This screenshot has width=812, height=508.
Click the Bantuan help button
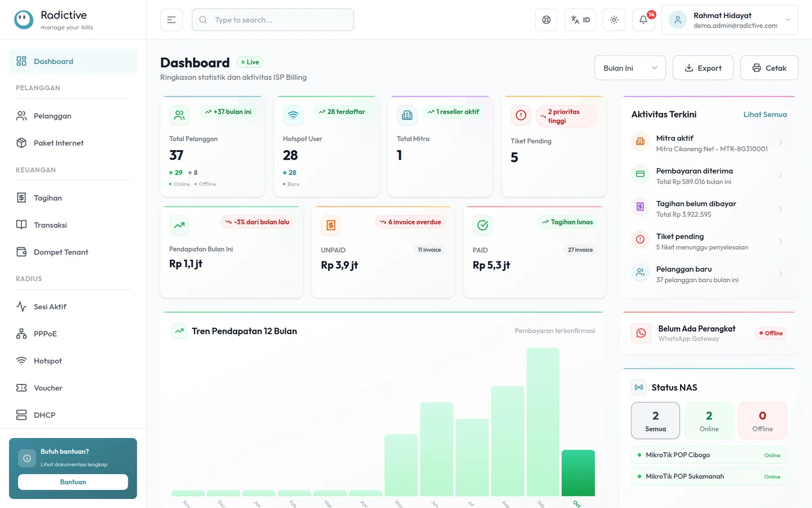73,482
